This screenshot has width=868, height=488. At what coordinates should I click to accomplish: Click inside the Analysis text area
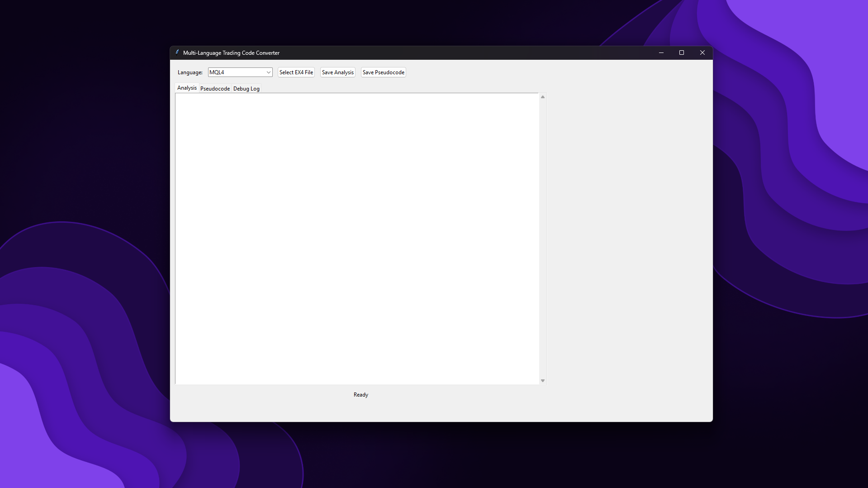coord(357,239)
